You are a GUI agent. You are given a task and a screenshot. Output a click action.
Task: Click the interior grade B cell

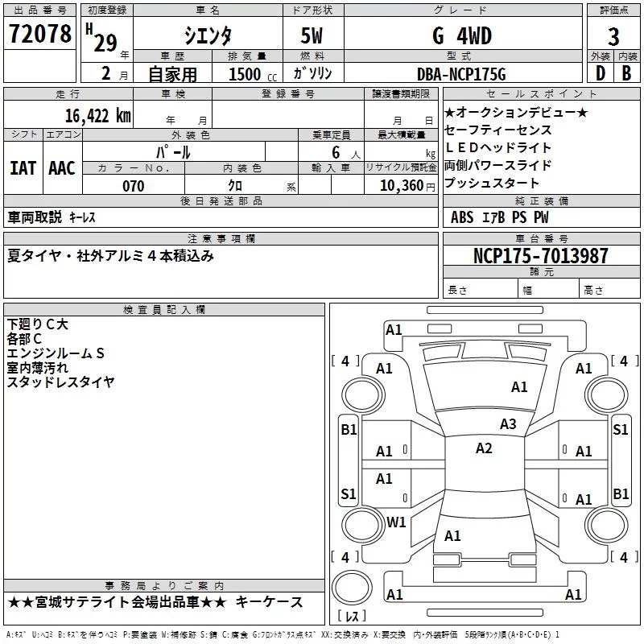[627, 72]
